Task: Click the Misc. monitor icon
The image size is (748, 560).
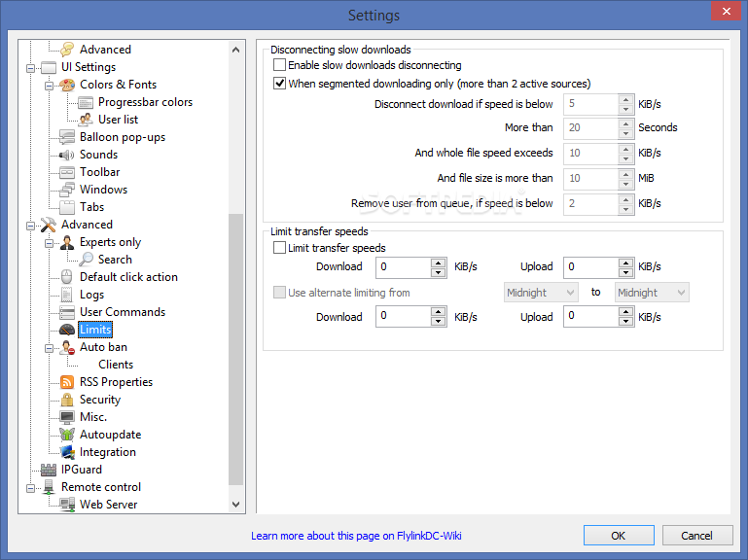Action: pyautogui.click(x=67, y=417)
